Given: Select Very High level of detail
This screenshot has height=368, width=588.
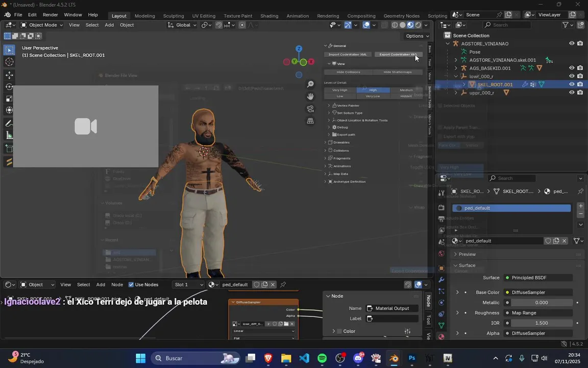Looking at the screenshot, I should pyautogui.click(x=340, y=90).
